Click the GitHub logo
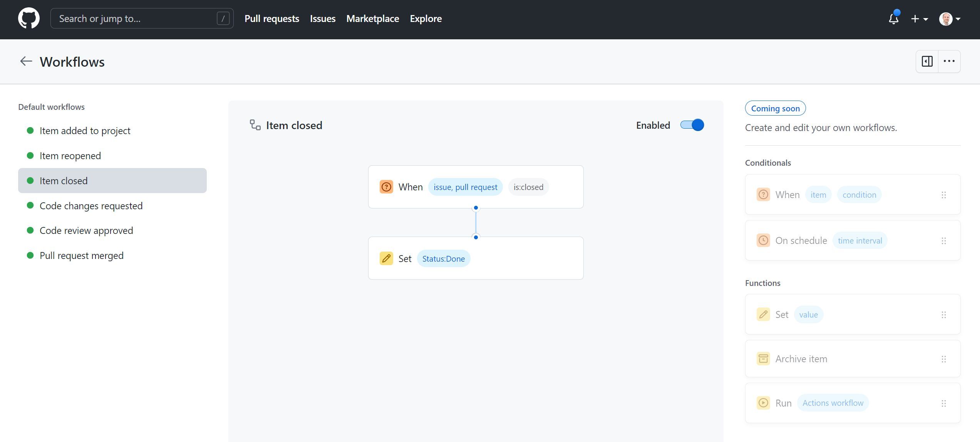The image size is (980, 442). point(29,18)
